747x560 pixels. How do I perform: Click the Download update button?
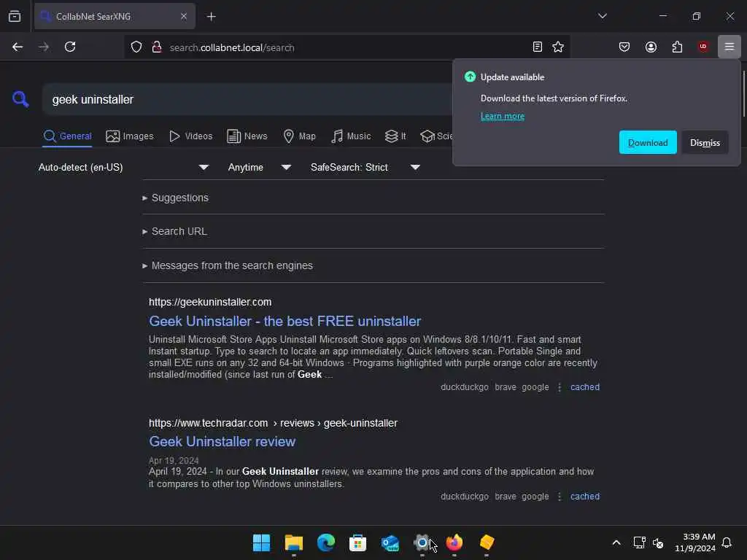[x=648, y=142]
